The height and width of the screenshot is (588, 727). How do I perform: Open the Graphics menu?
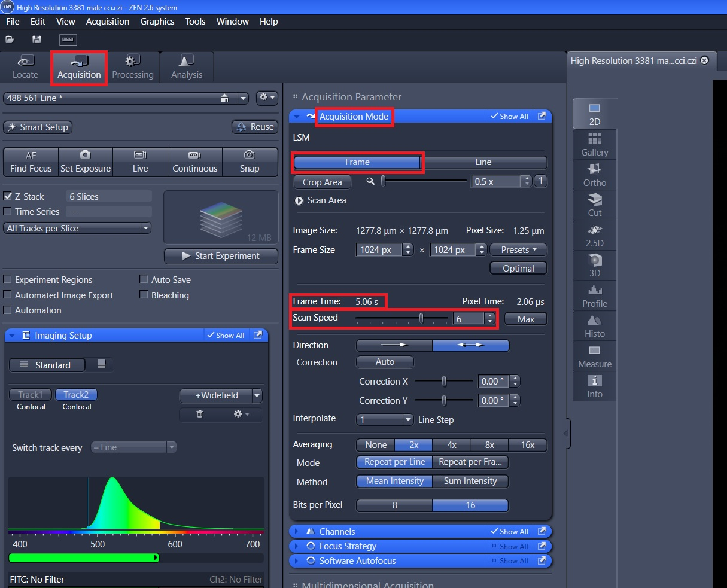point(157,22)
